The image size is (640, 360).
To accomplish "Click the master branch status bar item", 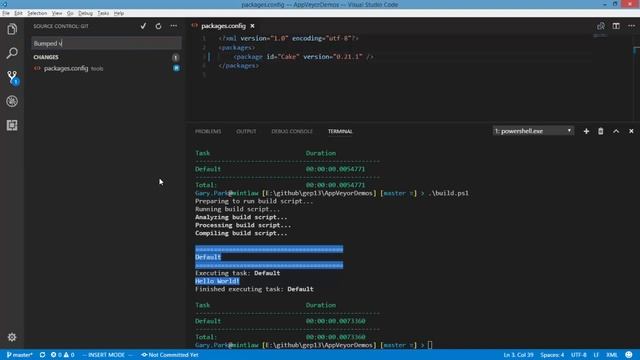I will (19, 355).
